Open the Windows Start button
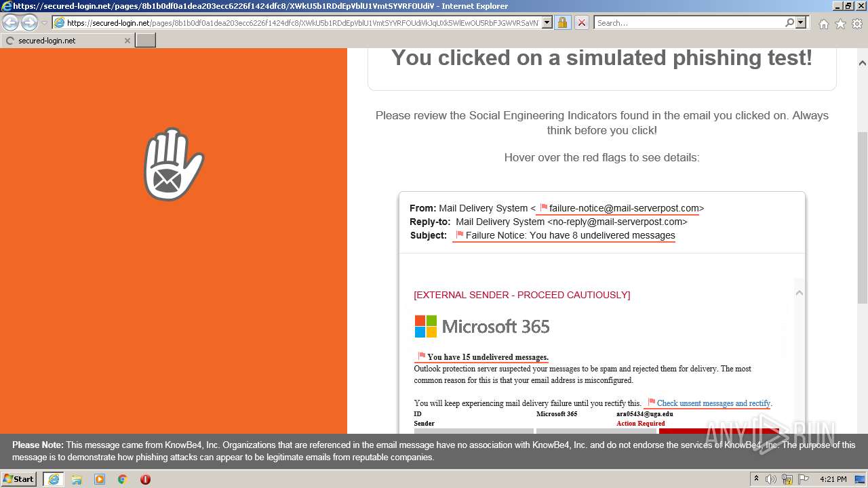Image resolution: width=868 pixels, height=488 pixels. 19,479
